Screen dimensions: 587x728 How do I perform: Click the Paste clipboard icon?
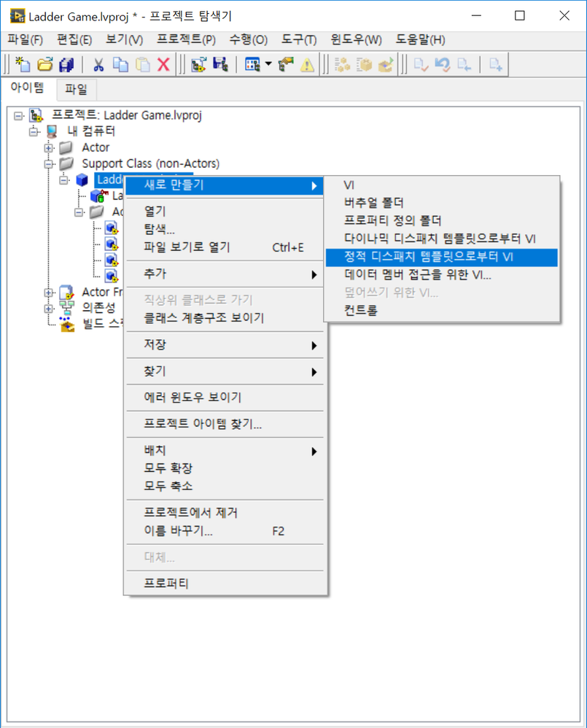[142, 64]
